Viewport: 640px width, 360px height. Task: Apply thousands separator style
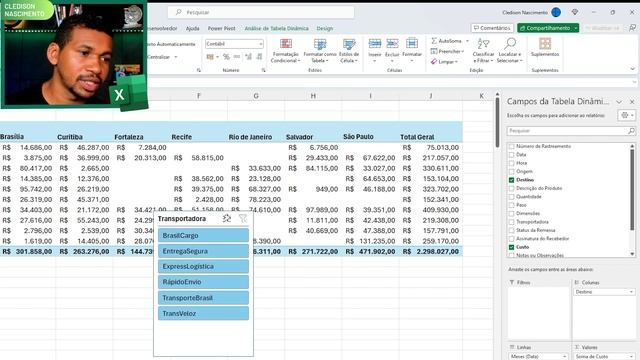click(x=237, y=57)
